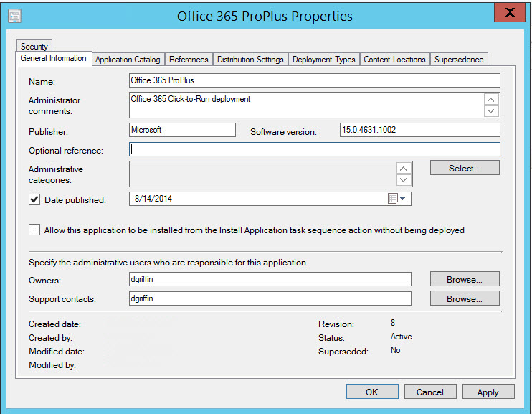Show the Content Locations tab

tap(394, 60)
